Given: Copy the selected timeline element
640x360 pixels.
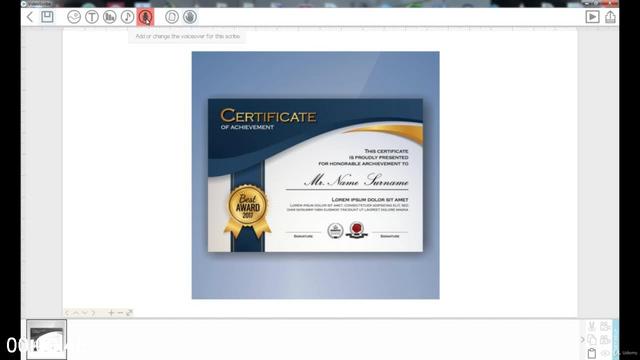Looking at the screenshot, I should pyautogui.click(x=592, y=339).
